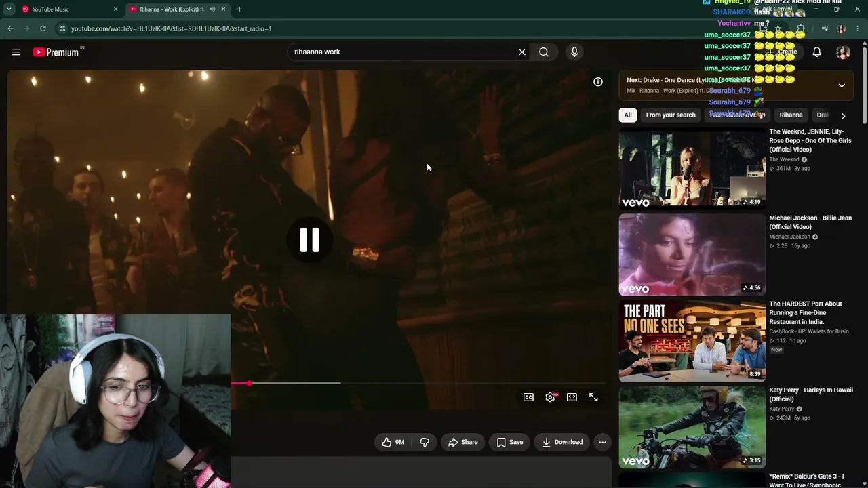This screenshot has width=868, height=488.
Task: Go to YouTube Premium home logo
Action: 56,52
